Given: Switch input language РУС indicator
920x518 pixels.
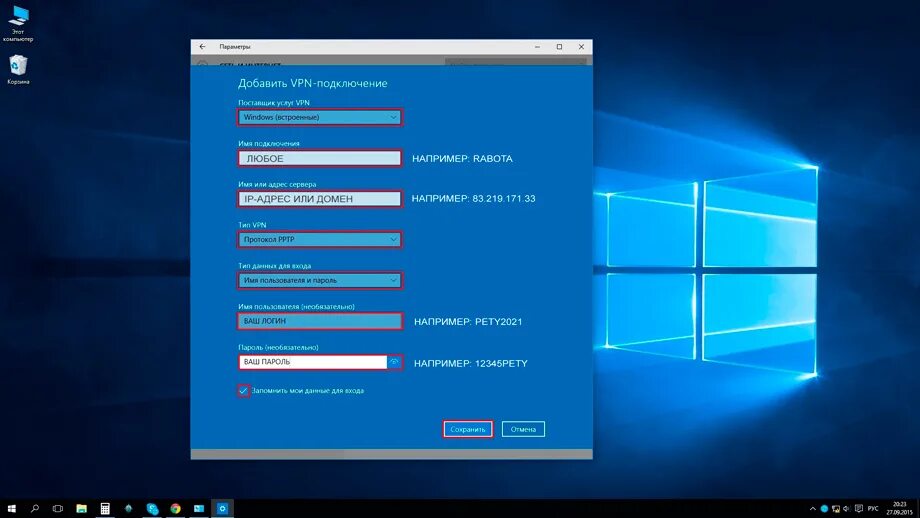Looking at the screenshot, I should [873, 509].
